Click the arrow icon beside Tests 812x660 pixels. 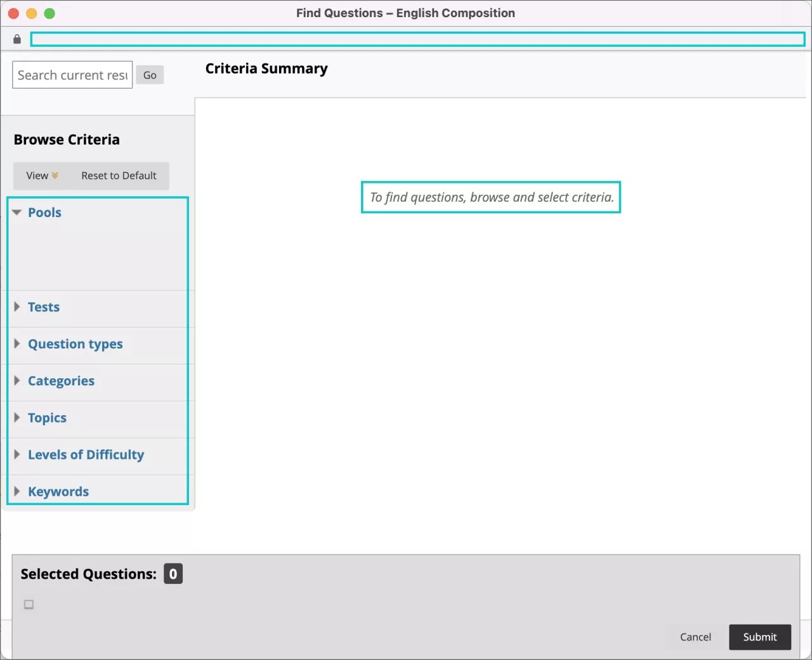(17, 307)
